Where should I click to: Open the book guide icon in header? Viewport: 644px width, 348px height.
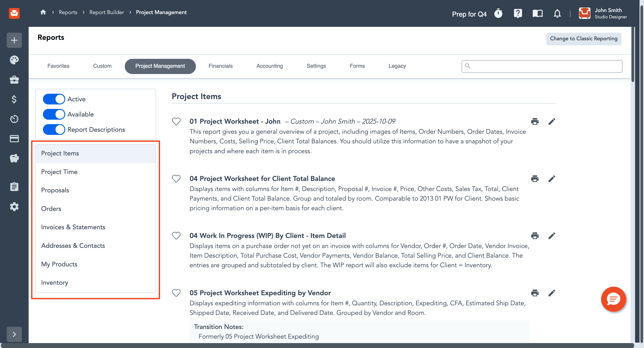pos(538,13)
